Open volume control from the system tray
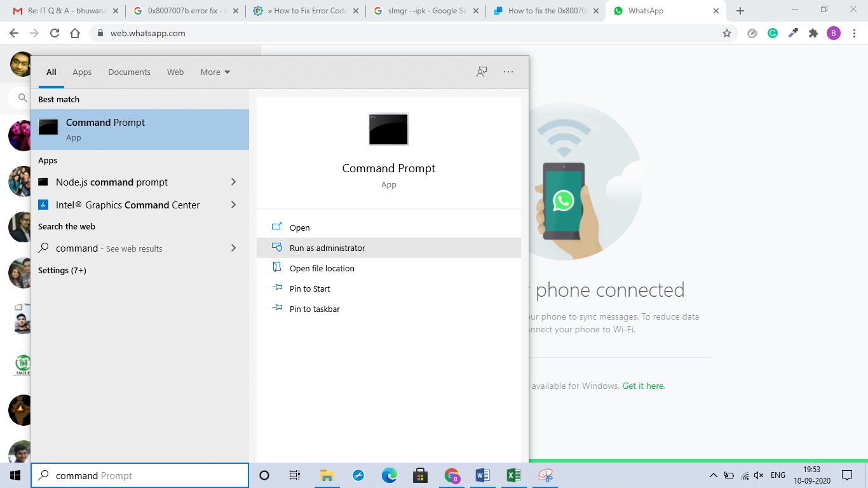 pos(759,475)
